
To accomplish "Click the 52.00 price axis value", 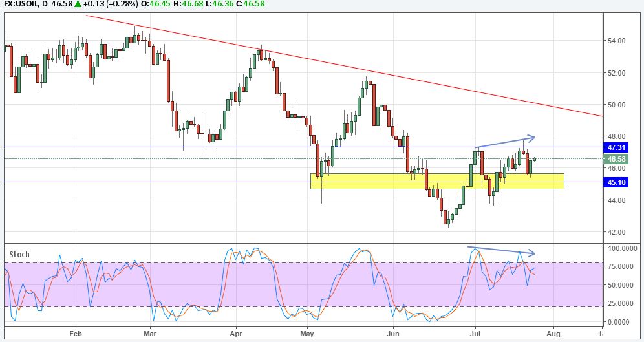I will pos(616,73).
